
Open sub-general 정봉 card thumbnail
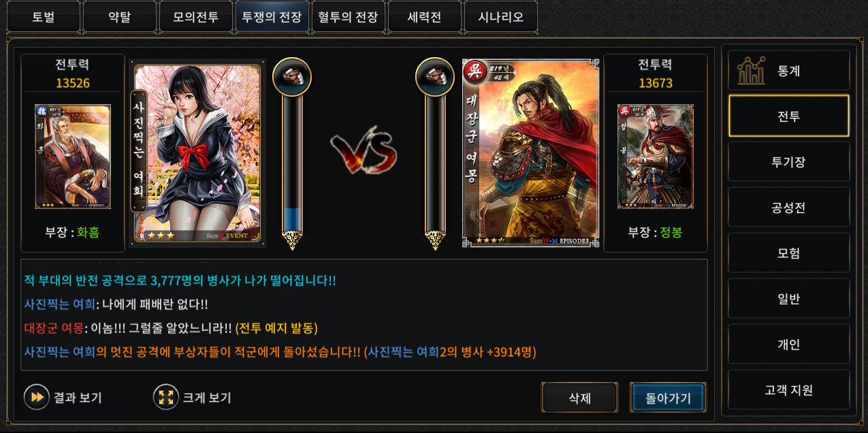coord(656,157)
